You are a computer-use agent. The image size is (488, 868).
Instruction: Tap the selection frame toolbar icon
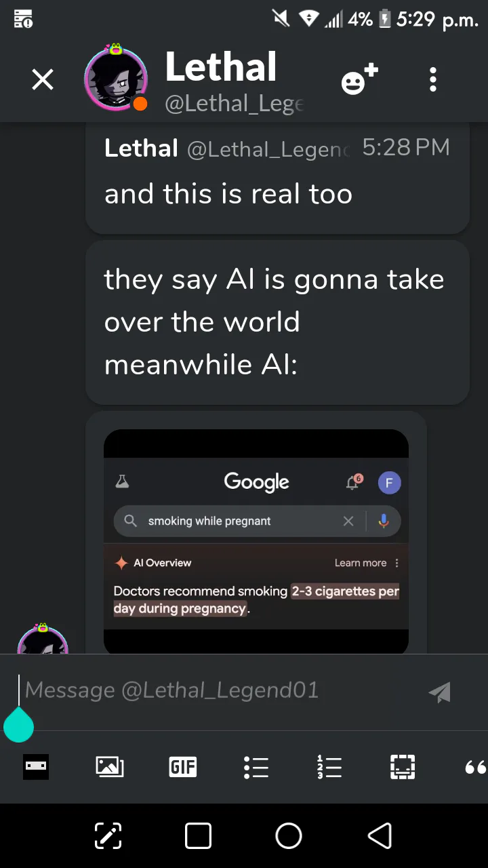tap(403, 767)
